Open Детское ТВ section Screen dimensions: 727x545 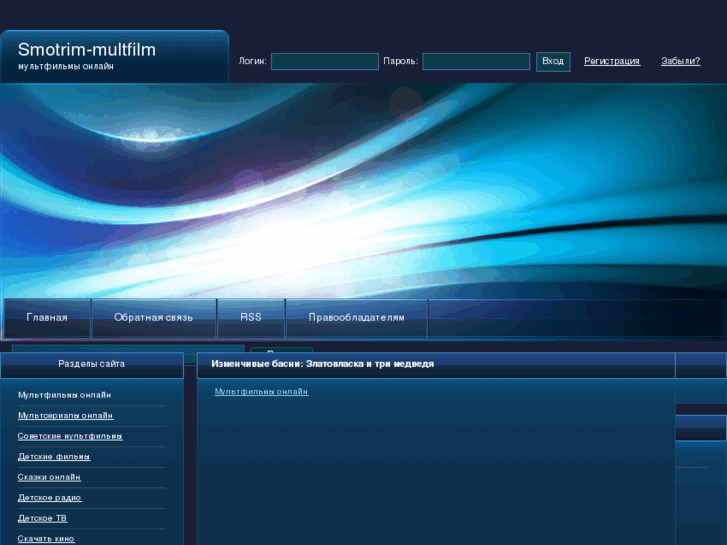pyautogui.click(x=42, y=518)
